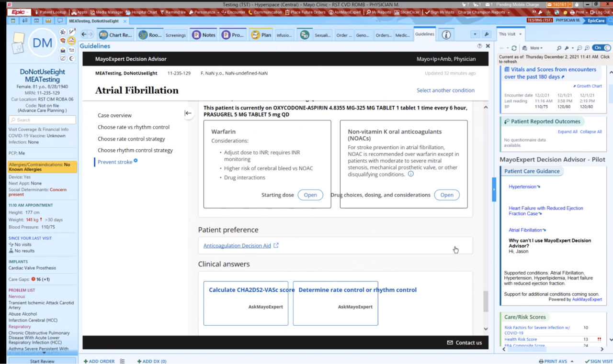This screenshot has height=364, width=613.
Task: Open the Anticoagulation Decision Aid link
Action: pos(237,246)
